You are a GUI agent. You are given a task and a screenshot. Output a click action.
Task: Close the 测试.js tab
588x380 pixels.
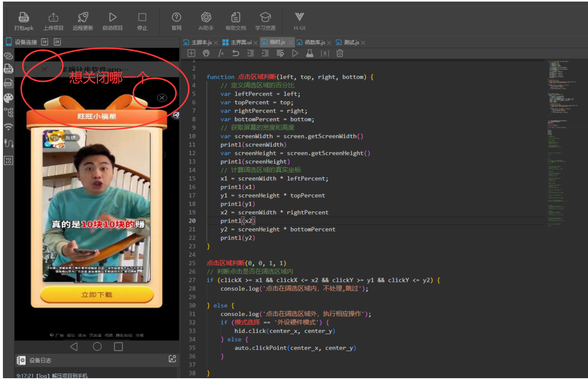coord(363,43)
